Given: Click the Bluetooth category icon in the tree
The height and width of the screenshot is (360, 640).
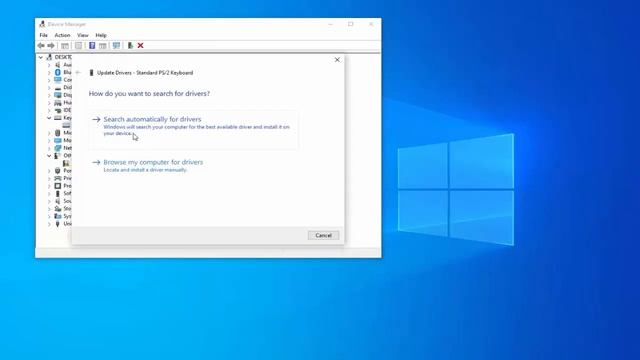Looking at the screenshot, I should coord(58,72).
